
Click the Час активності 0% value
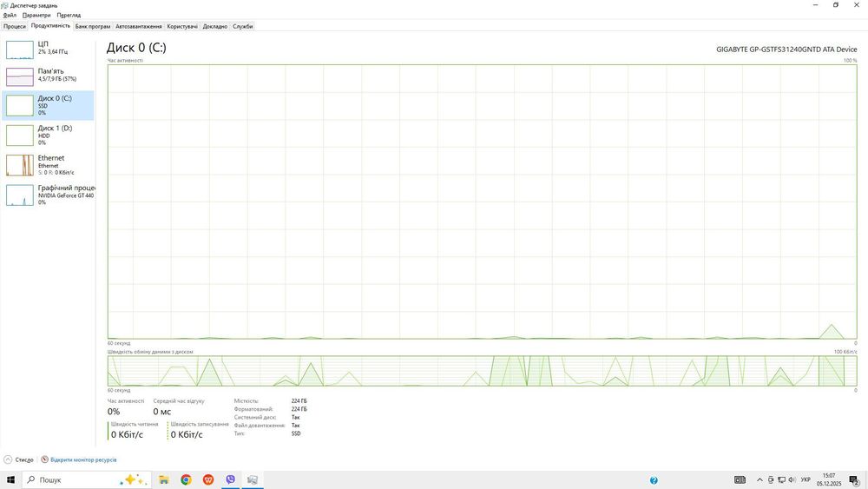[x=114, y=412]
